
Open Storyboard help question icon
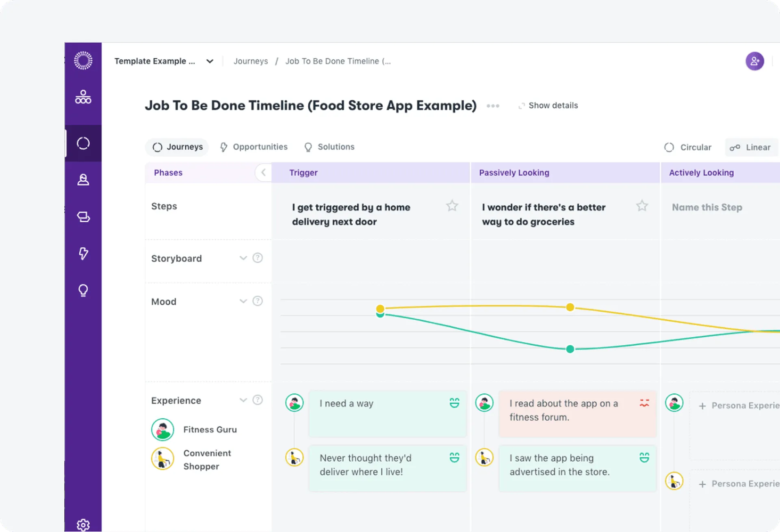pyautogui.click(x=258, y=258)
